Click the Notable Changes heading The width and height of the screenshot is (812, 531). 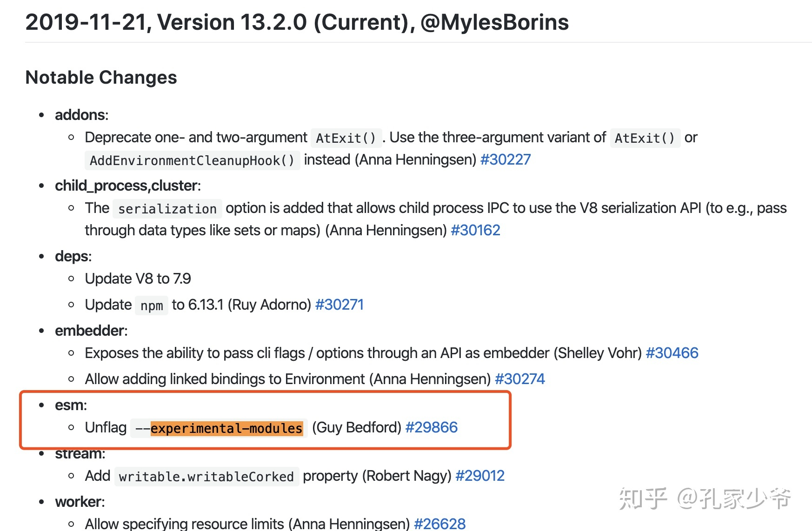click(101, 78)
